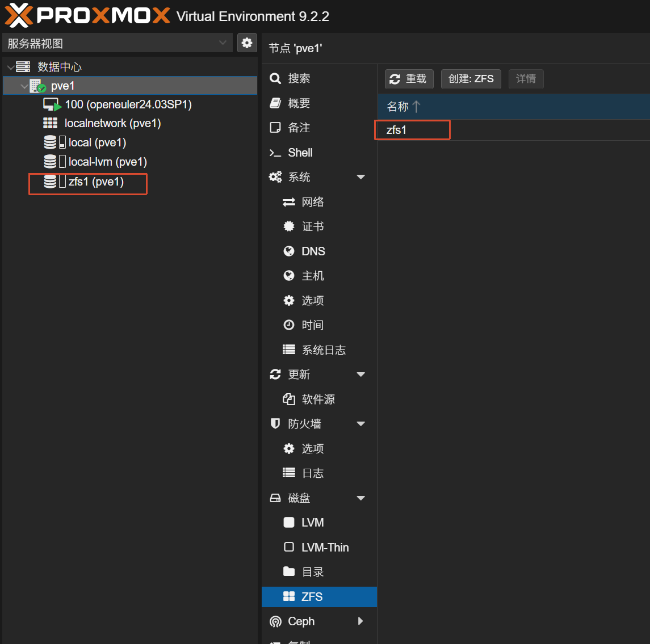Click the 创建: ZFS button
This screenshot has width=650, height=644.
coord(471,79)
